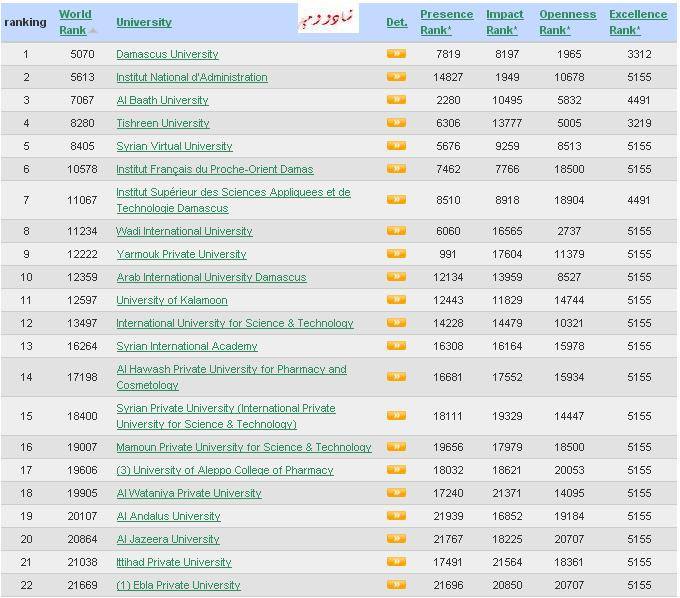Open University of Aleppo College of Pharmacy link

click(225, 470)
